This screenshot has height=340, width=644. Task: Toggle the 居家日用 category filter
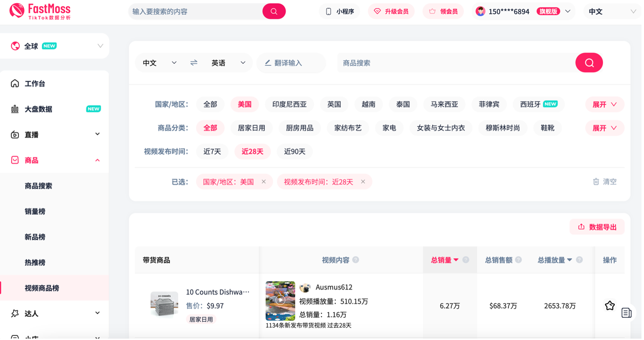tap(252, 127)
